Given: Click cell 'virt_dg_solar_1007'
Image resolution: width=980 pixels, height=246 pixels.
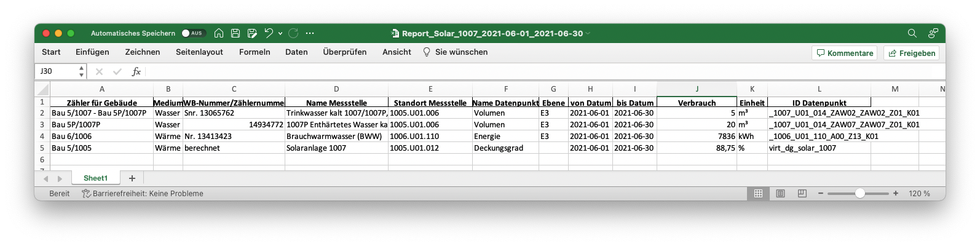Looking at the screenshot, I should (820, 148).
